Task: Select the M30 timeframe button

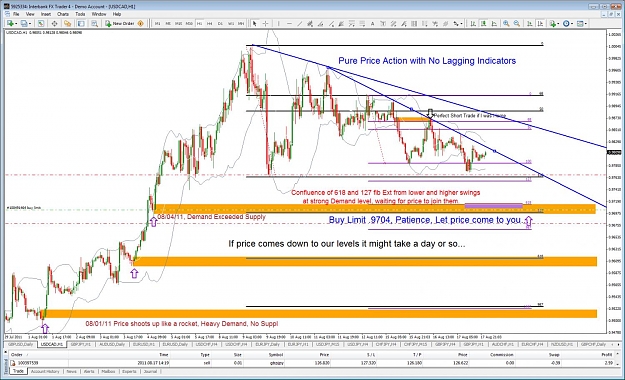Action: pyautogui.click(x=189, y=24)
